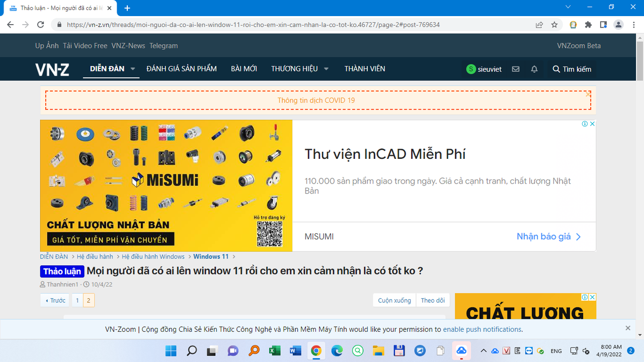Screen dimensions: 644x362
Task: Show hidden system tray icons chevron
Action: point(484,350)
